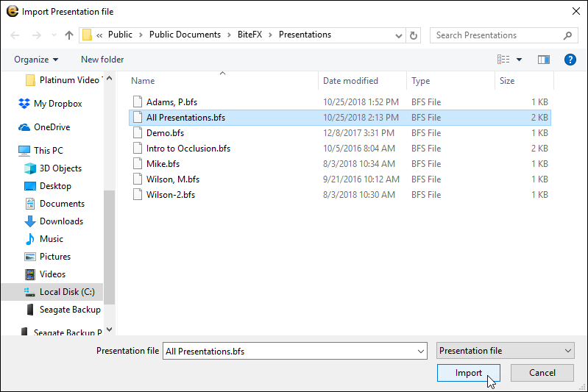
Task: Select Local Disk (C:) in the sidebar
Action: pos(66,292)
